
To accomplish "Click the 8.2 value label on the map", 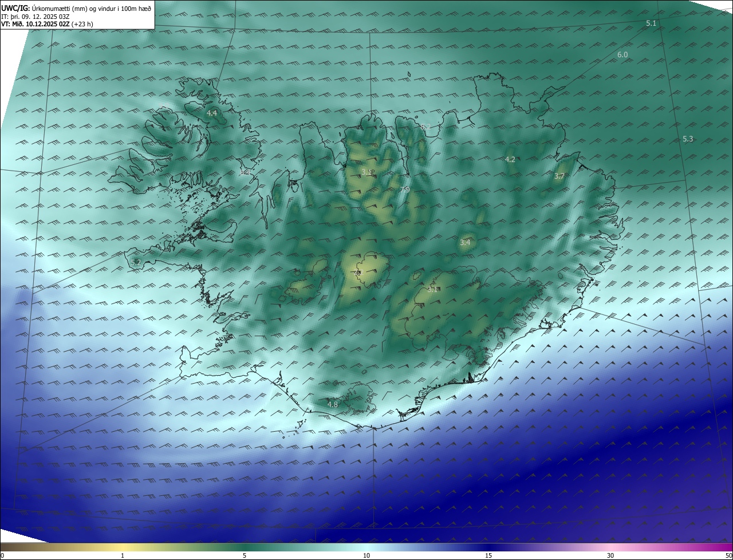I will click(425, 127).
